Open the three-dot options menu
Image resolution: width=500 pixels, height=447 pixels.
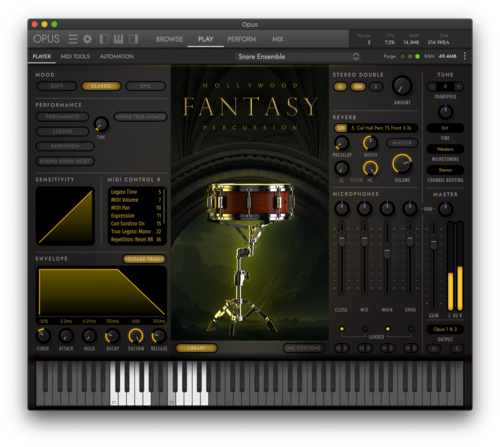(x=465, y=56)
